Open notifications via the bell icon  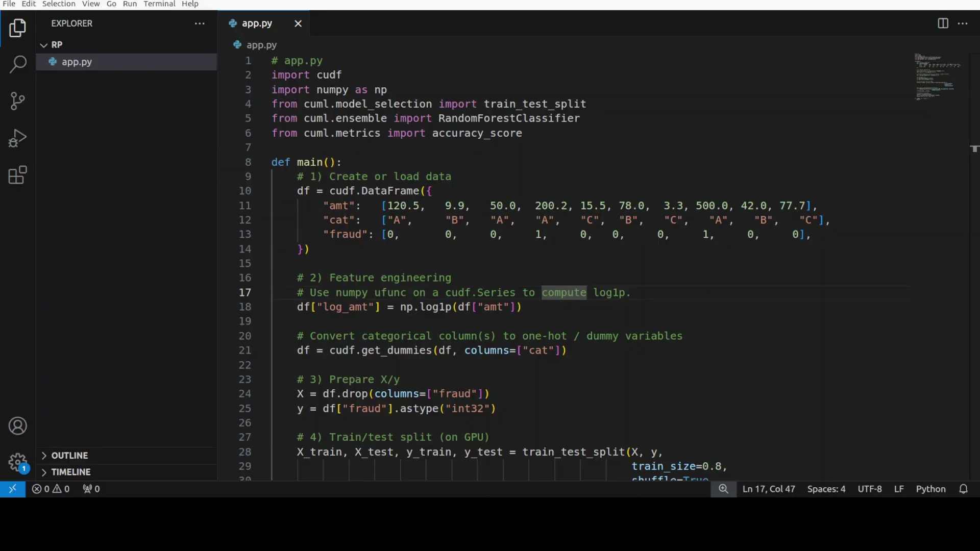[x=964, y=489]
